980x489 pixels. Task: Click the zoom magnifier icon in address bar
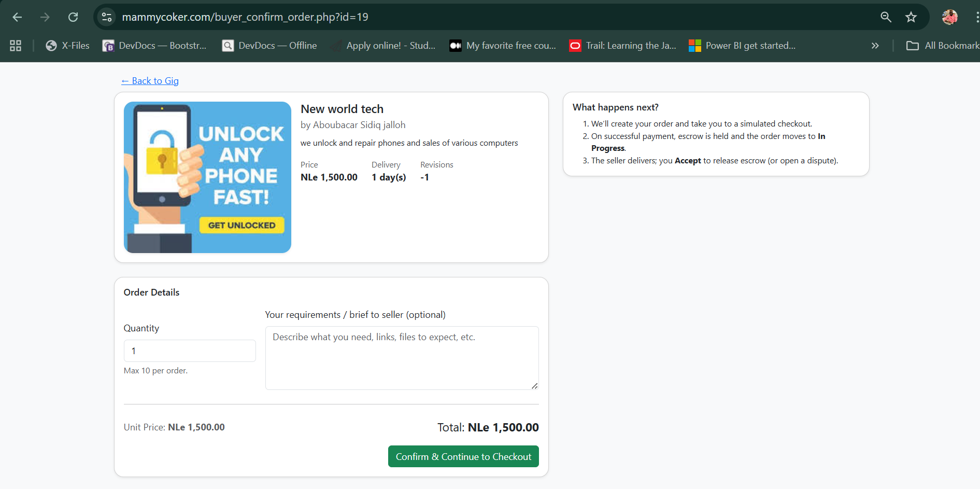pos(886,17)
